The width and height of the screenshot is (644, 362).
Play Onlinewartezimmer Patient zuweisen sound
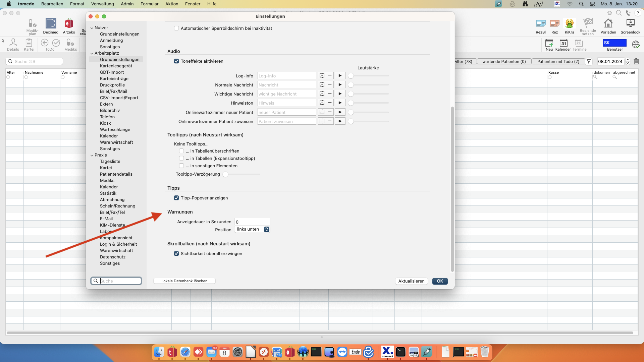click(x=340, y=121)
